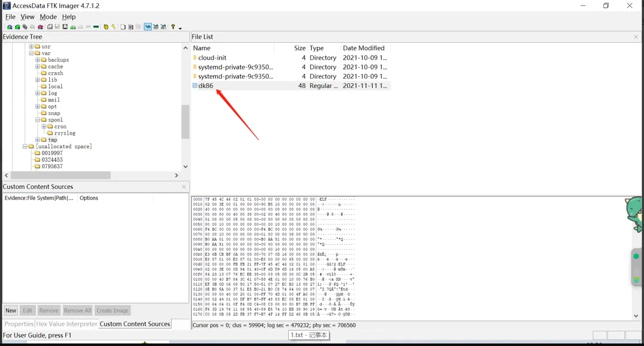Open the Mode menu
Screen dimensions: 644x346
click(48, 17)
